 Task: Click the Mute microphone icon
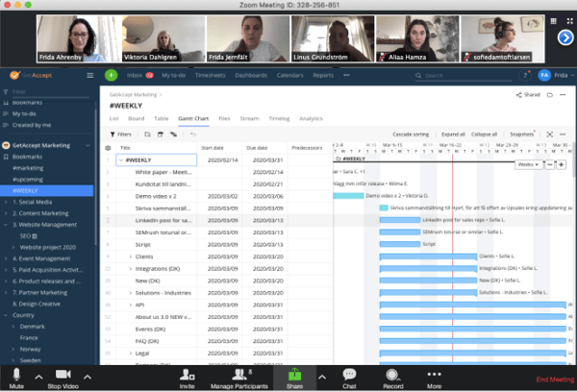16,375
